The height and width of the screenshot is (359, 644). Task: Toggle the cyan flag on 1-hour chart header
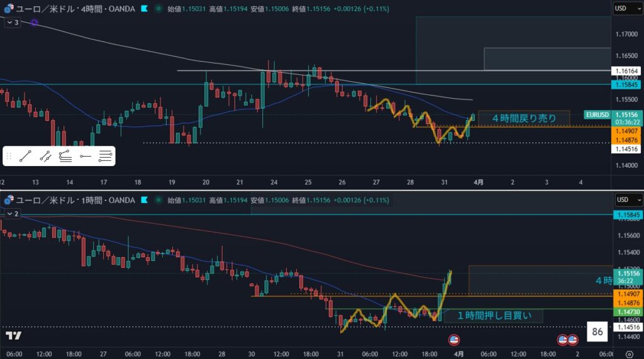point(145,200)
